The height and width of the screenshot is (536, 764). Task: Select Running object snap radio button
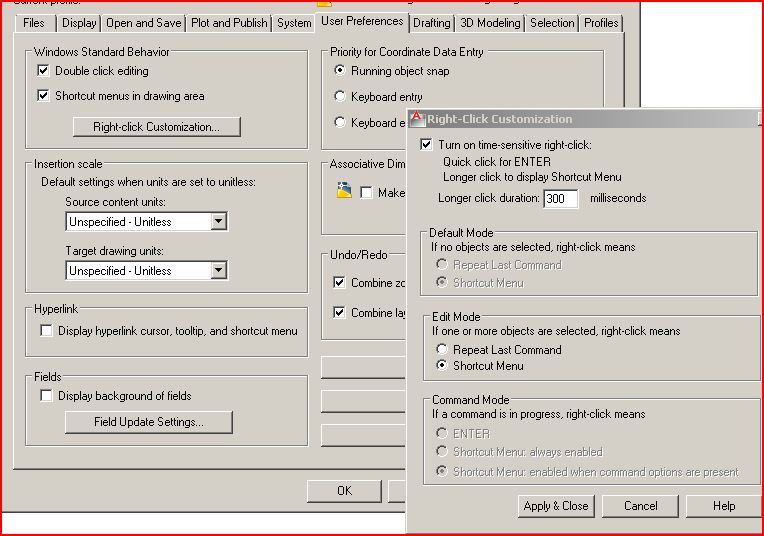[340, 70]
